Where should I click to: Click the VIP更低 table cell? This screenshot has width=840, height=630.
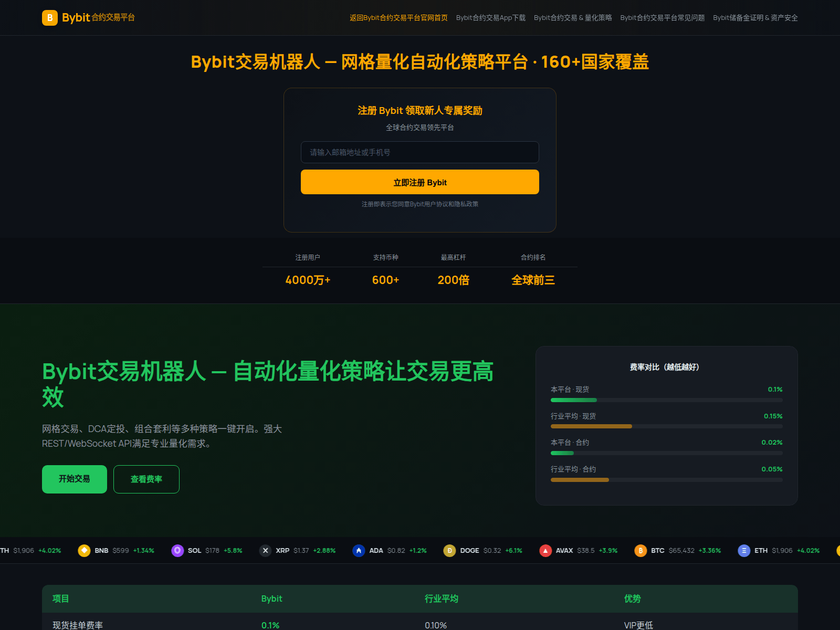click(x=638, y=625)
